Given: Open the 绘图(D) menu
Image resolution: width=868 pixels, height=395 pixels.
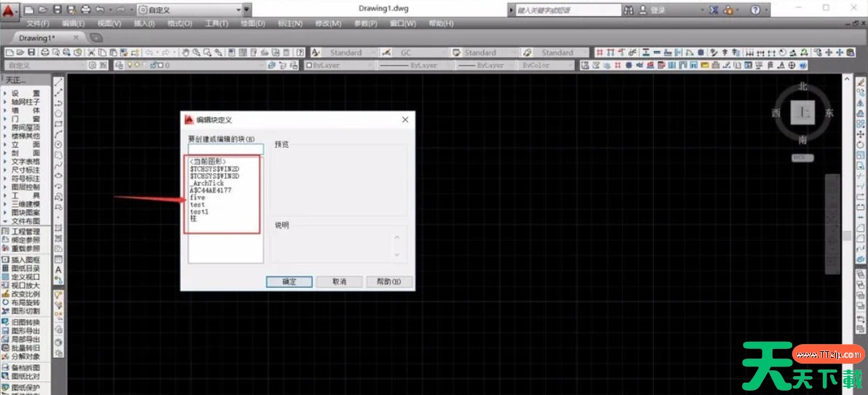Looking at the screenshot, I should 253,23.
